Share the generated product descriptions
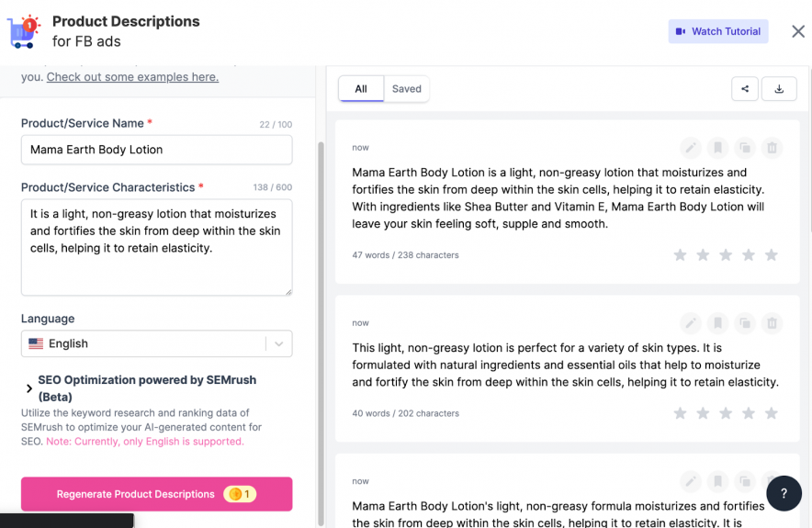812x528 pixels. point(745,89)
